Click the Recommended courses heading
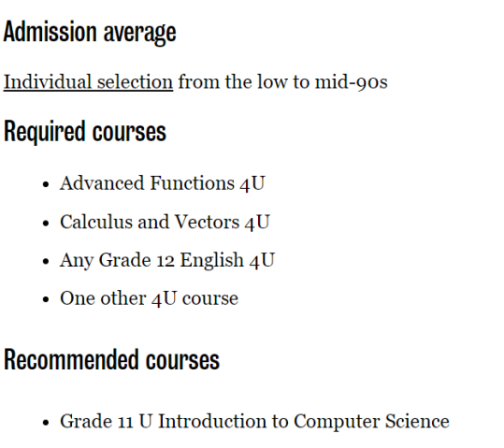This screenshot has width=504, height=448. (111, 359)
